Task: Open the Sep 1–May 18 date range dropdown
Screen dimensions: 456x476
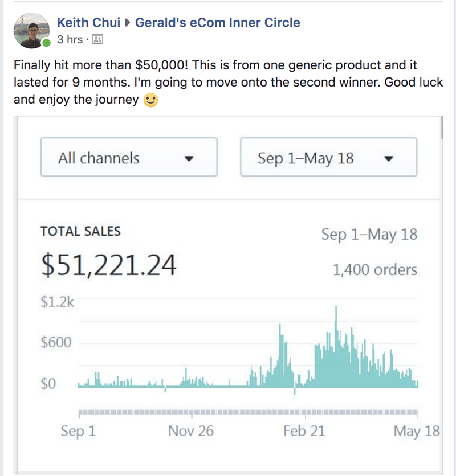Action: tap(328, 157)
